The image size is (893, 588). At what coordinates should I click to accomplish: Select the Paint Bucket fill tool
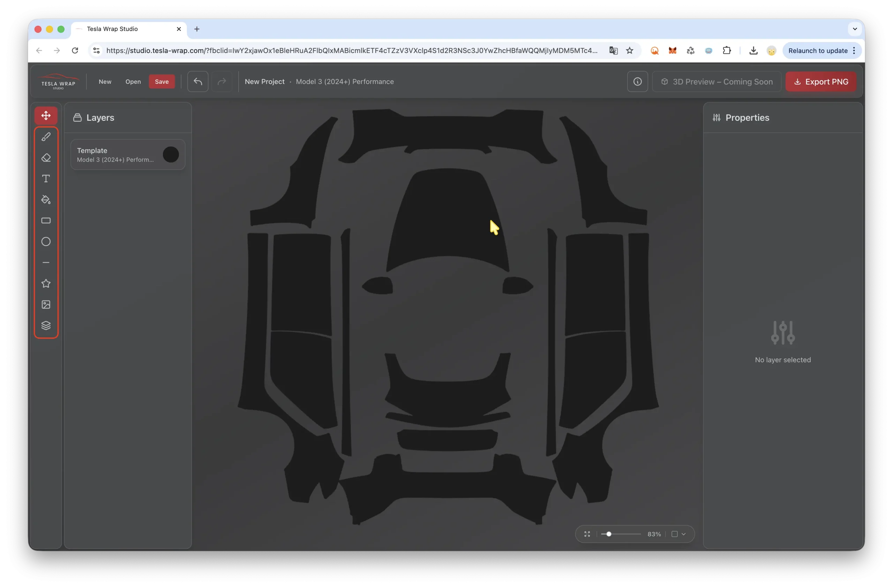(46, 200)
